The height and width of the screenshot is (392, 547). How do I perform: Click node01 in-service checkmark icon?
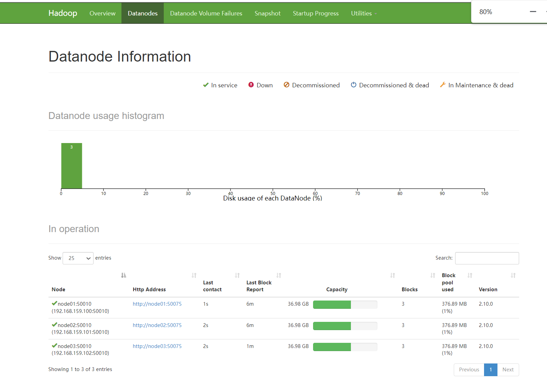[x=54, y=303]
